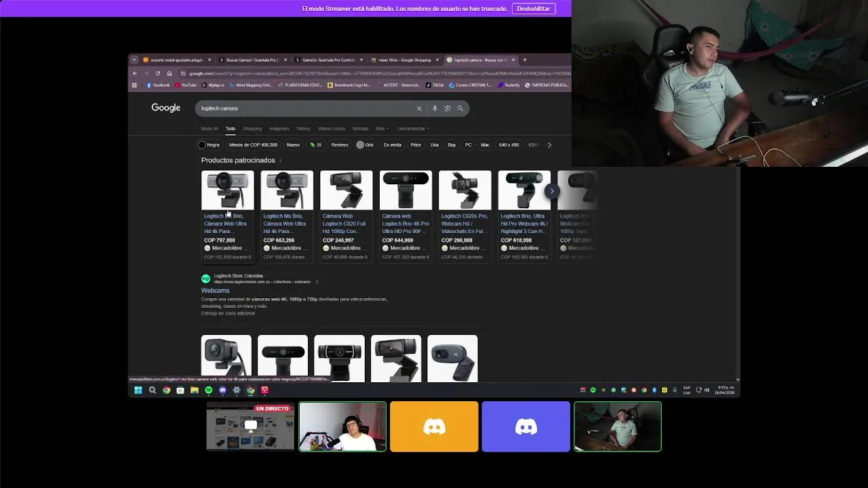Open the YouTube bookmark
The height and width of the screenshot is (488, 868).
click(x=186, y=85)
